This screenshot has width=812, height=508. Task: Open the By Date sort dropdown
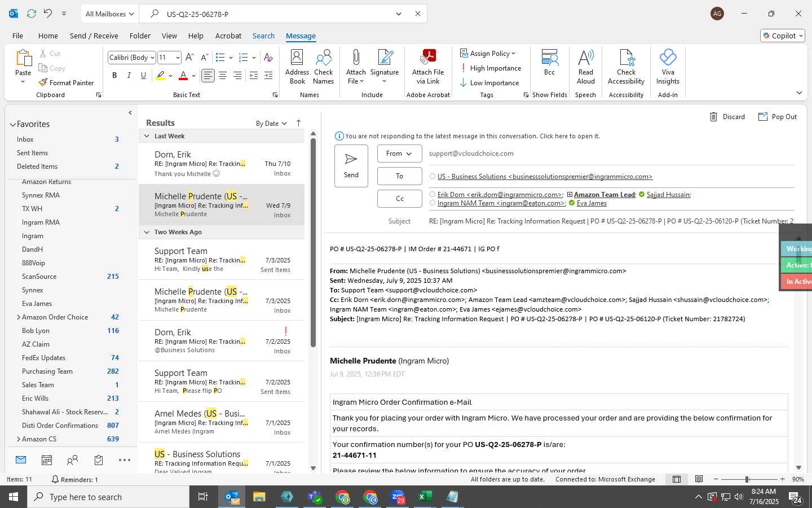point(271,123)
